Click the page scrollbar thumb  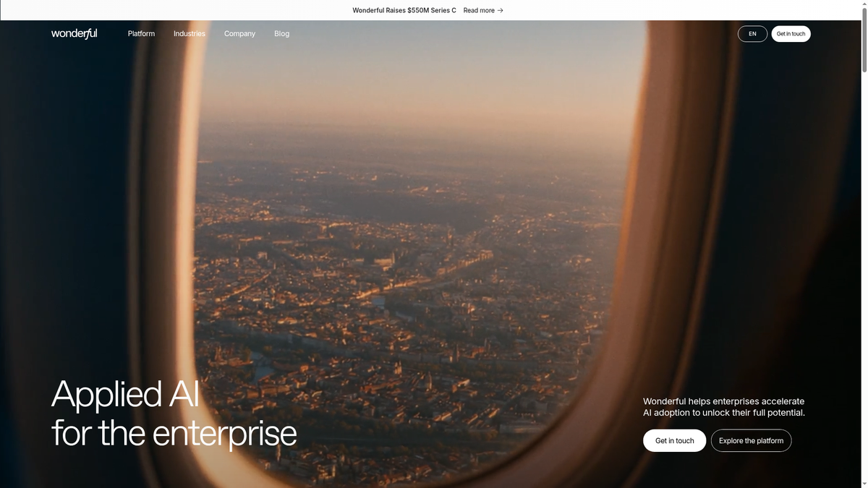[864, 40]
